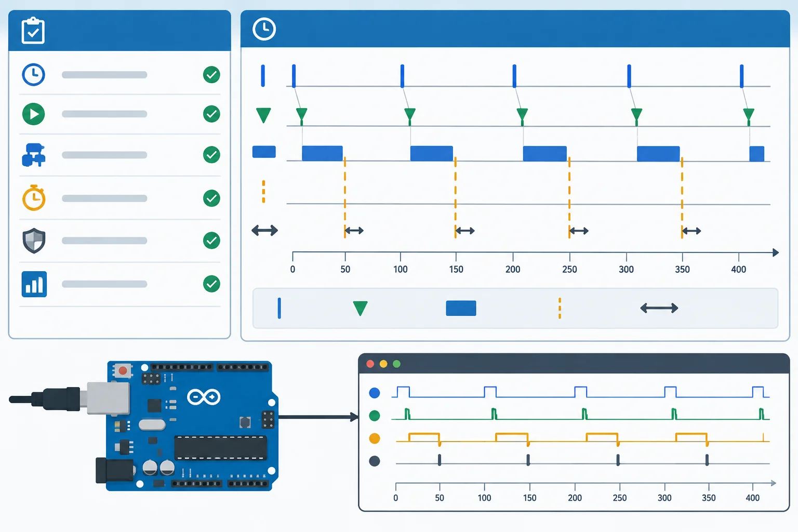
Task: Uncheck the checkmark in the flowchart blocks row
Action: coord(211,155)
